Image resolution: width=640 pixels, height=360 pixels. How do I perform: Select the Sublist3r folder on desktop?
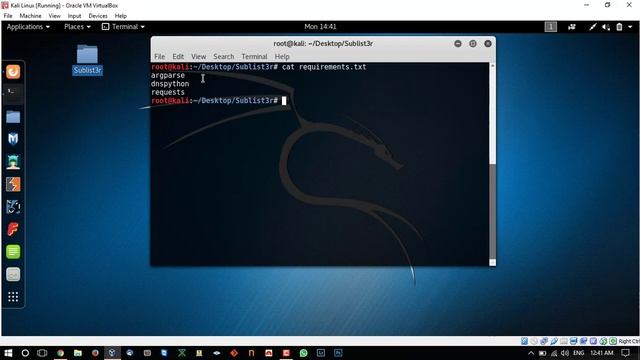tap(87, 60)
